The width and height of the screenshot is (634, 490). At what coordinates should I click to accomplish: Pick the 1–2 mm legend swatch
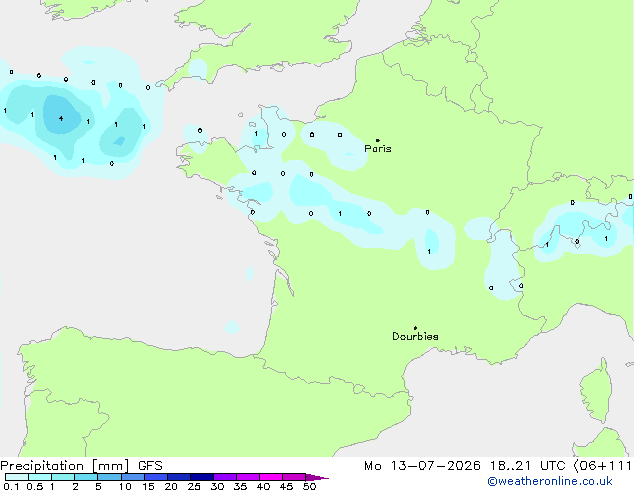(x=63, y=477)
